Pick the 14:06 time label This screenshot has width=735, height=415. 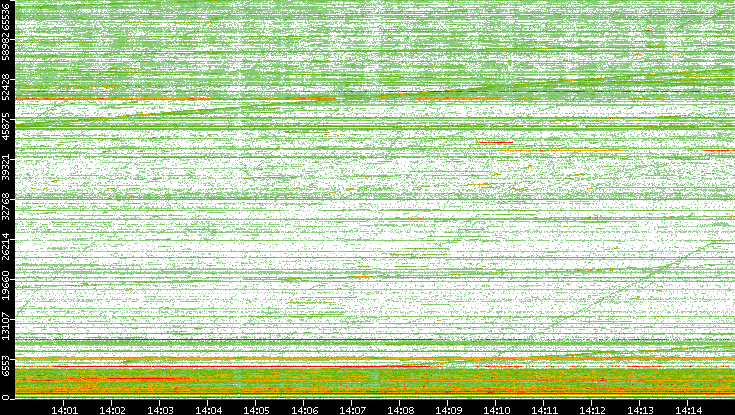pos(304,410)
